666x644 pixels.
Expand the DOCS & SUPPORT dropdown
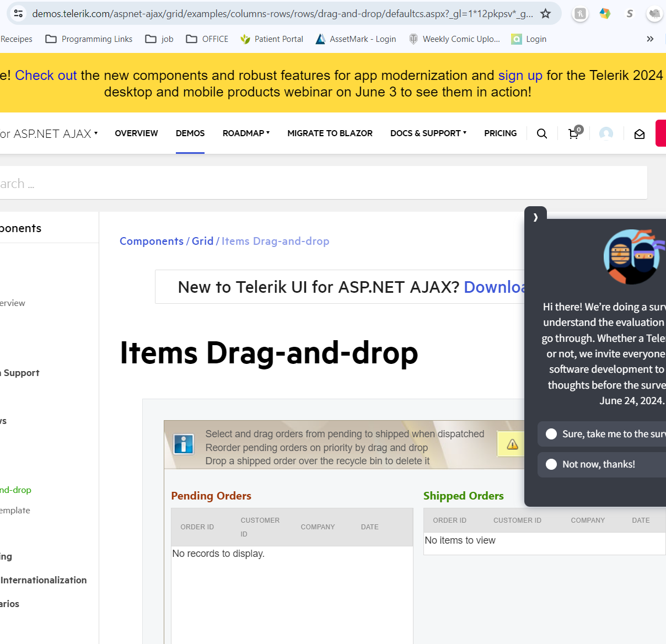[x=428, y=133]
